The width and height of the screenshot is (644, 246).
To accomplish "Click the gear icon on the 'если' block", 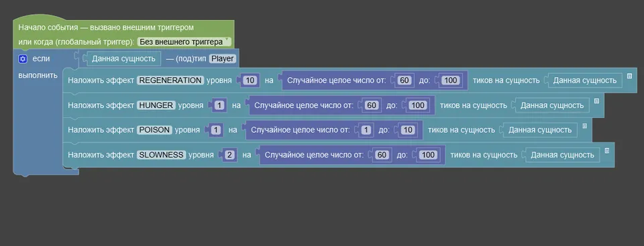I will (x=23, y=59).
